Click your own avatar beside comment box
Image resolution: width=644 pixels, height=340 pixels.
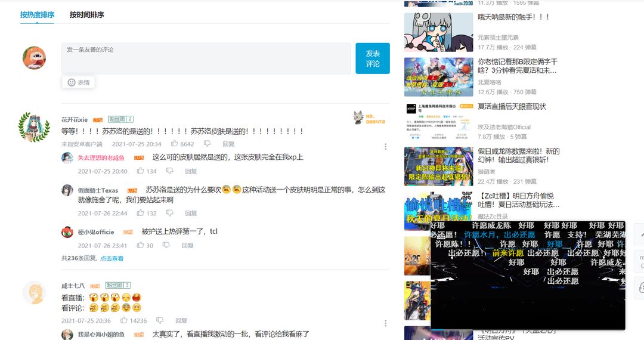(x=34, y=58)
